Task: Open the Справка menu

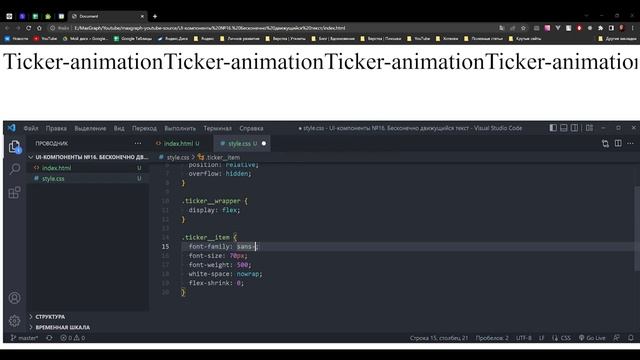Action: click(251, 128)
